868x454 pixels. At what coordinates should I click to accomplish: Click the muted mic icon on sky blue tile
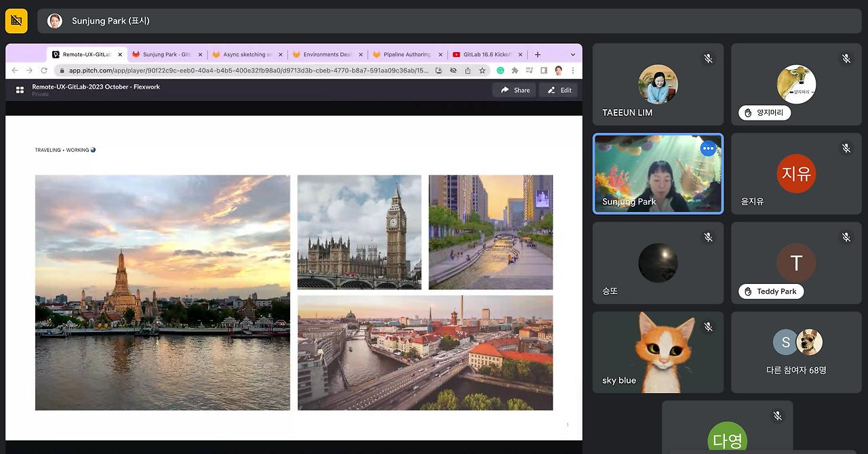click(708, 327)
